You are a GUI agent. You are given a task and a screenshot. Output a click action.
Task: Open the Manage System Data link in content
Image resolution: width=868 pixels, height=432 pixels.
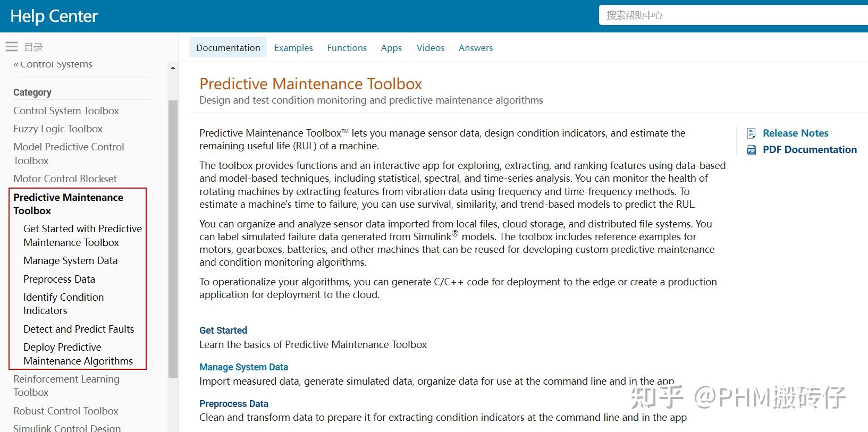pyautogui.click(x=243, y=367)
